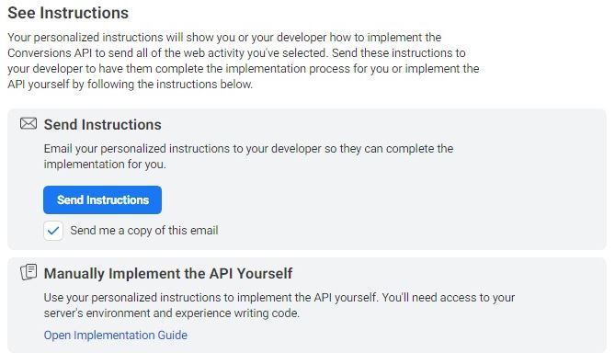Click the 'API yourself by following the instructions' line
Screen dimensions: 615x364
[x=130, y=85]
